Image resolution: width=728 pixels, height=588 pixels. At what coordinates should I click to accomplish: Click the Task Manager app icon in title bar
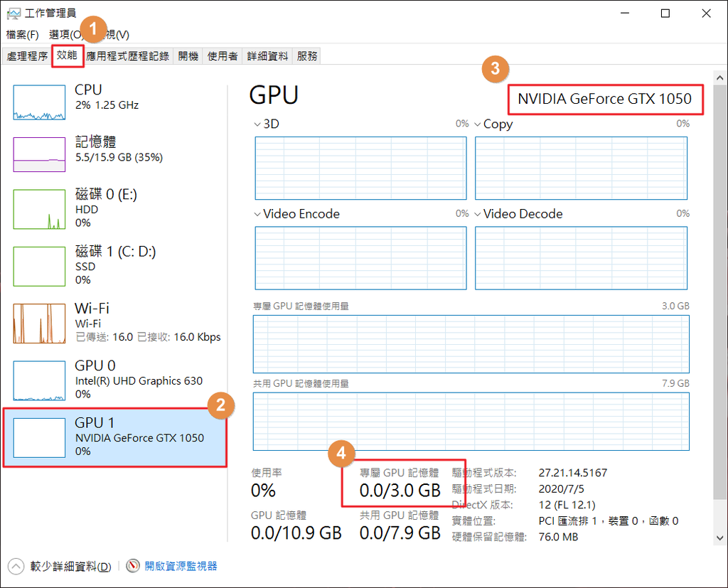coord(14,14)
